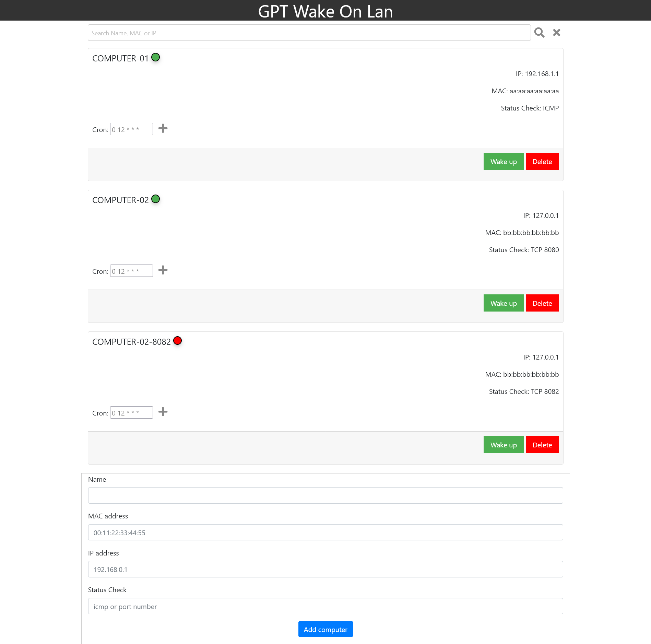Click the Status Check: TCP 8082 text
Screen dimensions: 651x644
pyautogui.click(x=524, y=391)
